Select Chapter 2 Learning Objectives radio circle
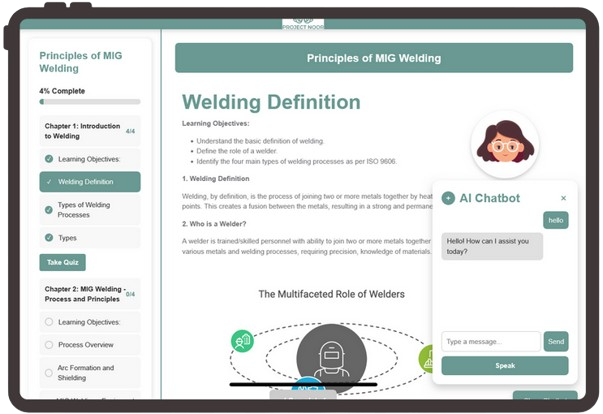 click(49, 322)
